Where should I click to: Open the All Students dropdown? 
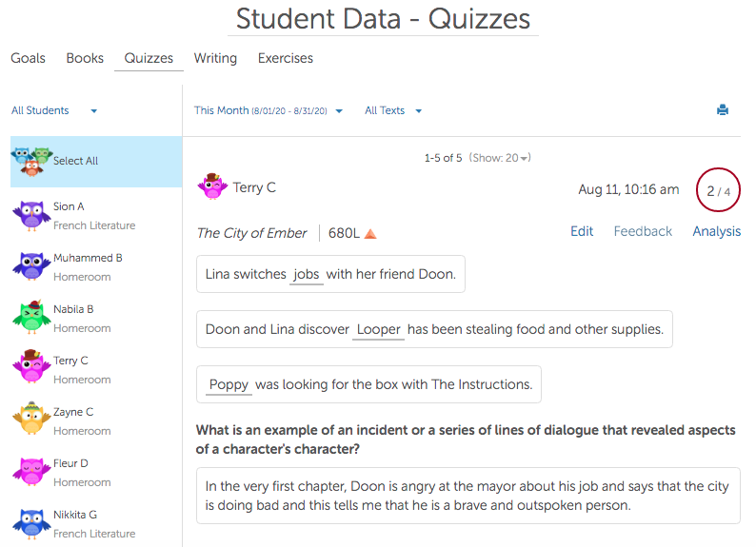[54, 110]
